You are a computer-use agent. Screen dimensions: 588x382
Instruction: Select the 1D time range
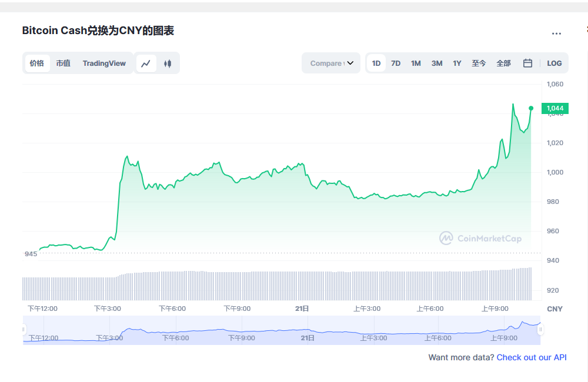point(376,63)
